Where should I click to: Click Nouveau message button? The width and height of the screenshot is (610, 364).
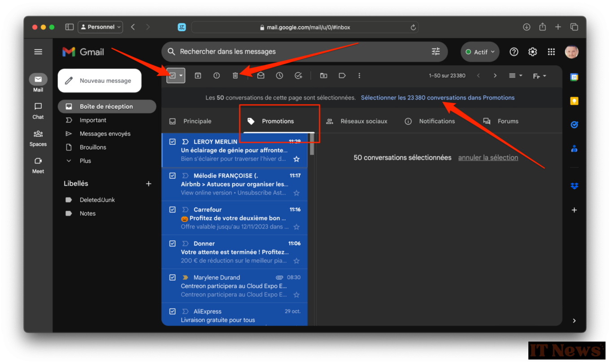pyautogui.click(x=100, y=81)
